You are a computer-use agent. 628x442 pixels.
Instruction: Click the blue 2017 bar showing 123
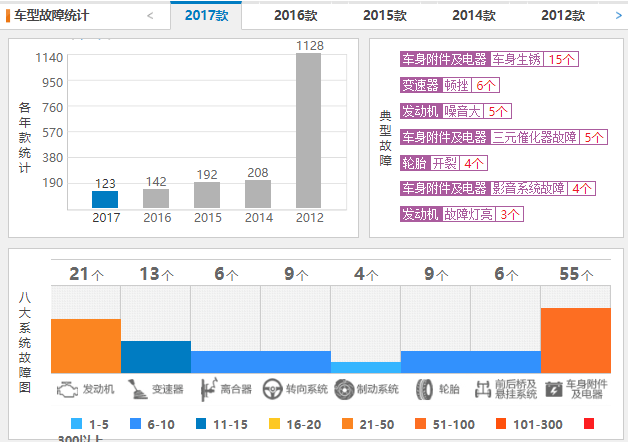point(105,199)
